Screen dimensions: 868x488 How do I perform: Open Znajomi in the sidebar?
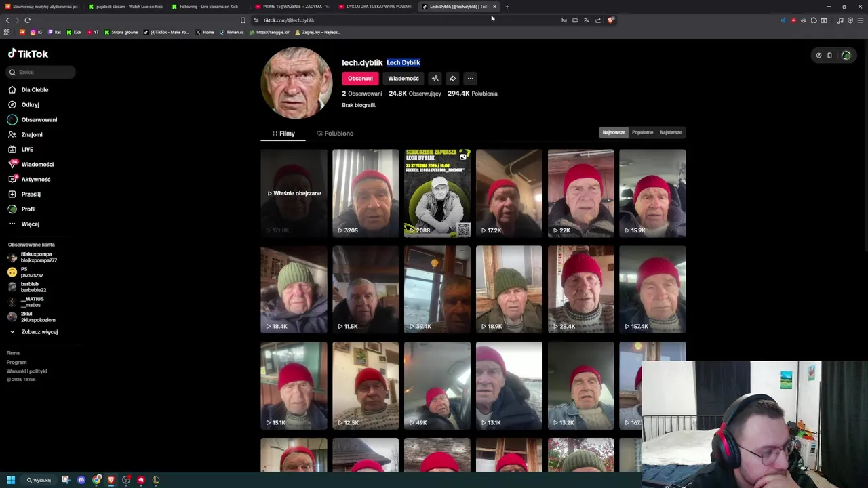click(x=26, y=134)
